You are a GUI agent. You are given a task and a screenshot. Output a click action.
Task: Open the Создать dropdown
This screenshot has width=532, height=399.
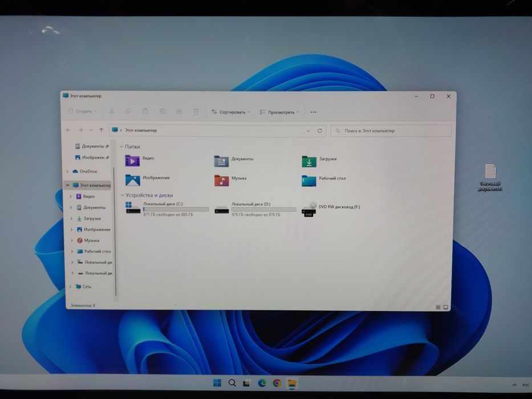coord(82,111)
